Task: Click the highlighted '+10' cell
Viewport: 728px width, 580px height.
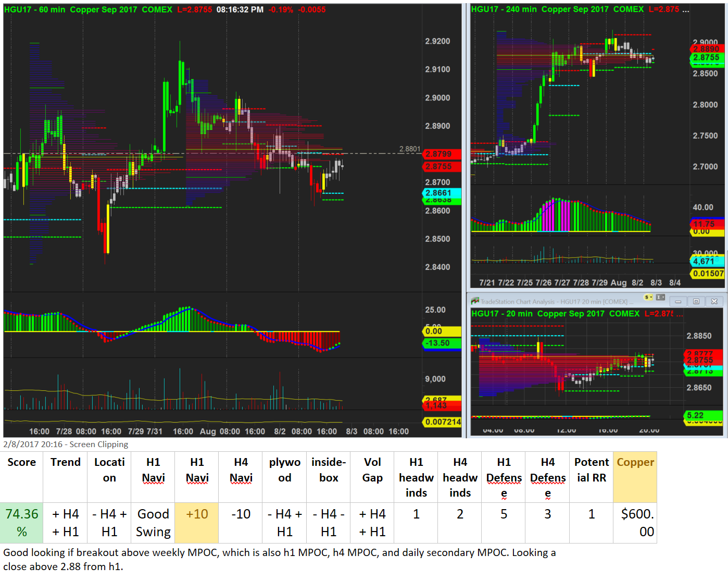Action: (197, 523)
